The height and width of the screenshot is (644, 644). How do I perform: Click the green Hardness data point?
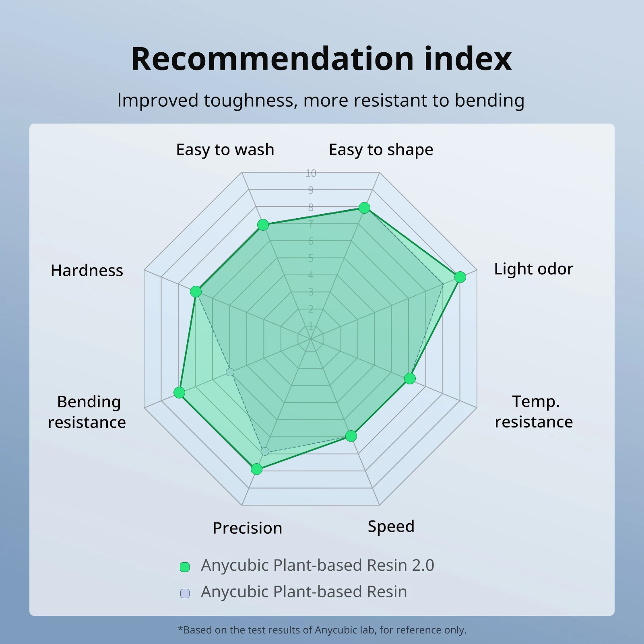tap(196, 291)
